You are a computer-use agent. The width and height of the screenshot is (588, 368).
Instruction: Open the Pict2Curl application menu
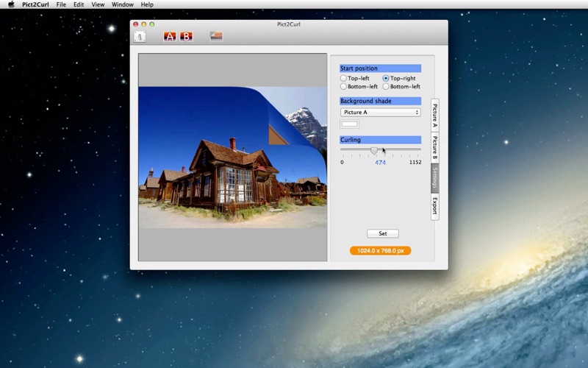[x=35, y=4]
